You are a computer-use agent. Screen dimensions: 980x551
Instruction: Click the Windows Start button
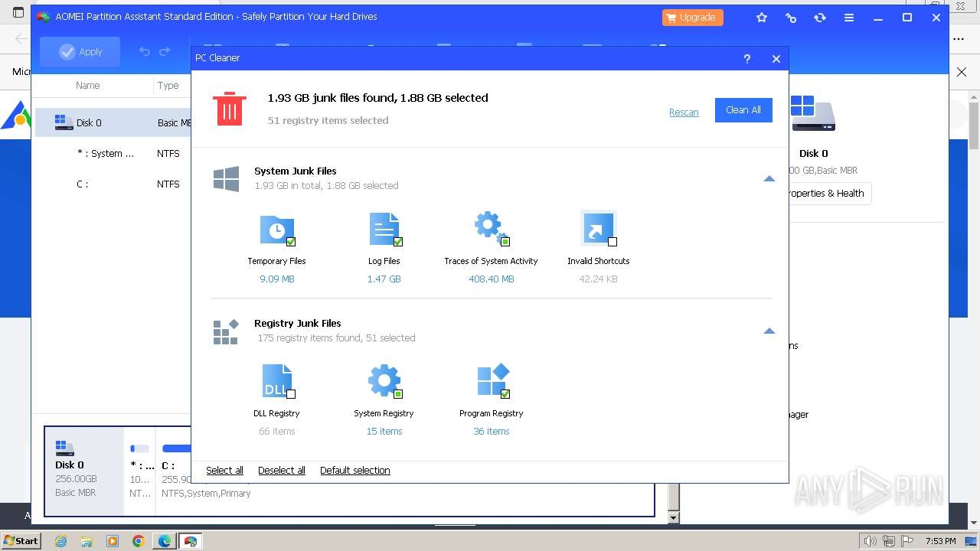pos(21,541)
